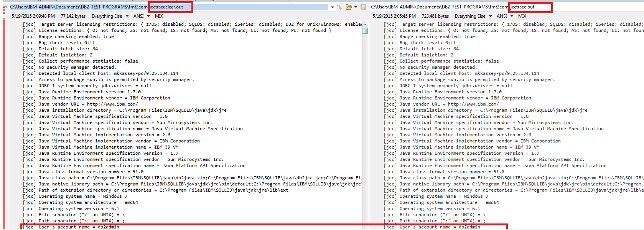Viewport: 644px width, 230px height.
Task: Select the right pane line 'Target server licensing restrictions'
Action: (x=514, y=24)
